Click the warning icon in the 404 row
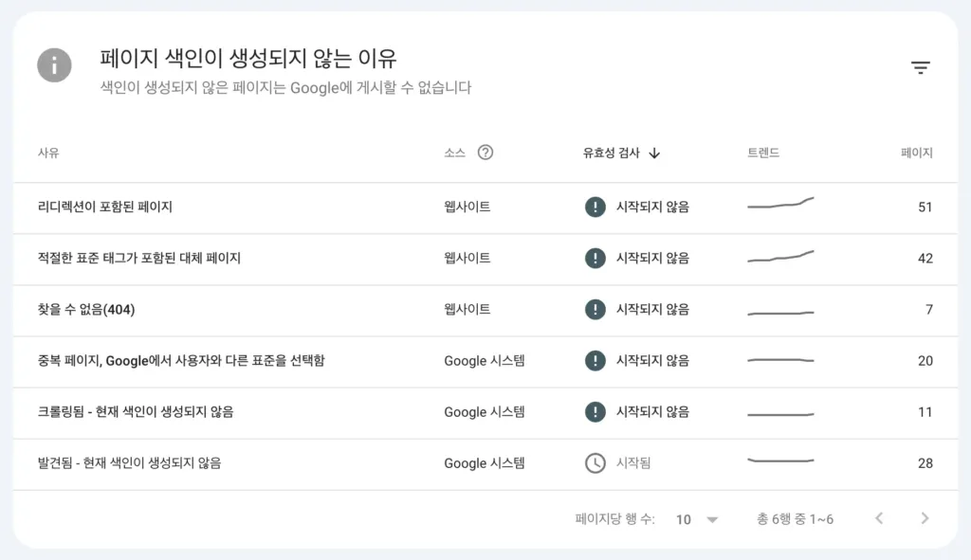The width and height of the screenshot is (971, 560). click(595, 309)
